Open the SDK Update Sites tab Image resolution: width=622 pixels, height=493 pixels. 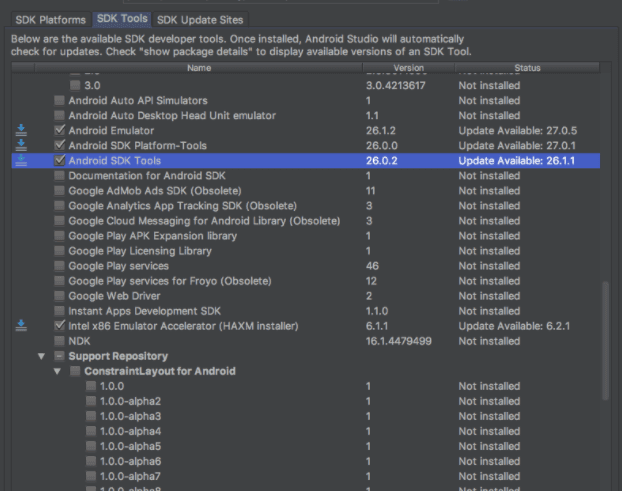[200, 19]
